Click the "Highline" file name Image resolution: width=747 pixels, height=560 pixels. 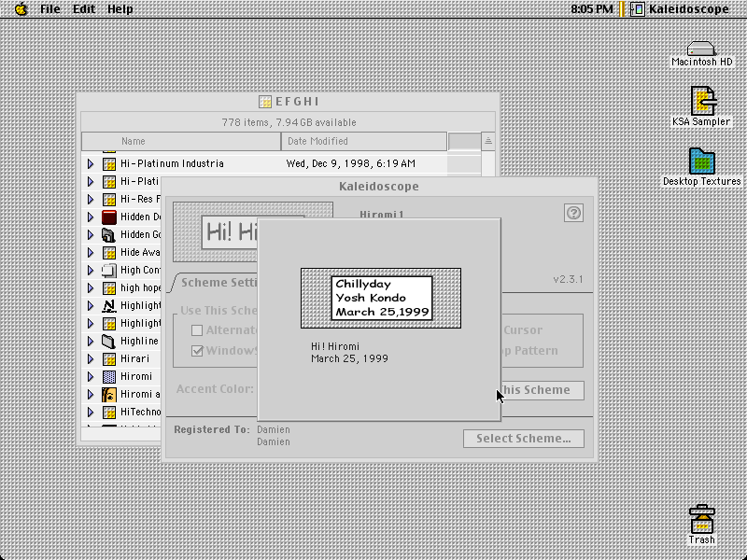(139, 341)
